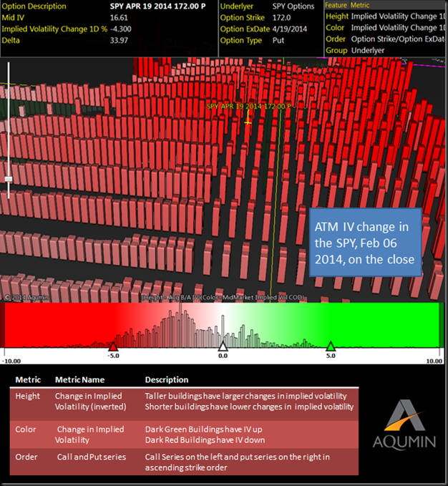Viewport: 448px width, 486px height.
Task: Click the Option ExDate value 4/19/2014
Action: coord(290,29)
